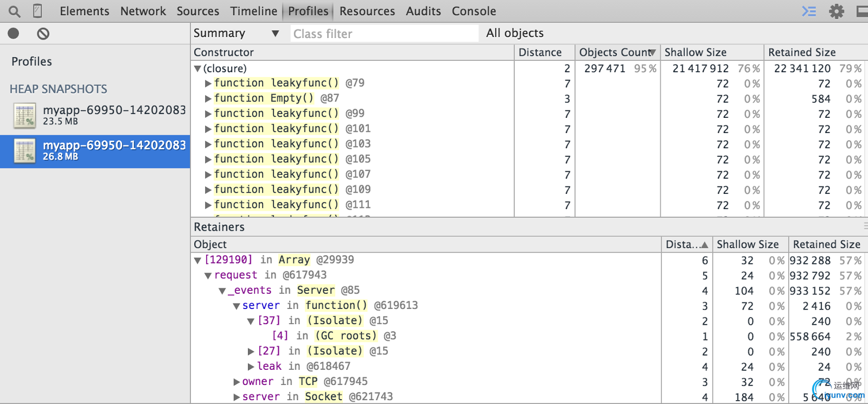The height and width of the screenshot is (404, 868).
Task: Open the Network tab
Action: (x=143, y=11)
